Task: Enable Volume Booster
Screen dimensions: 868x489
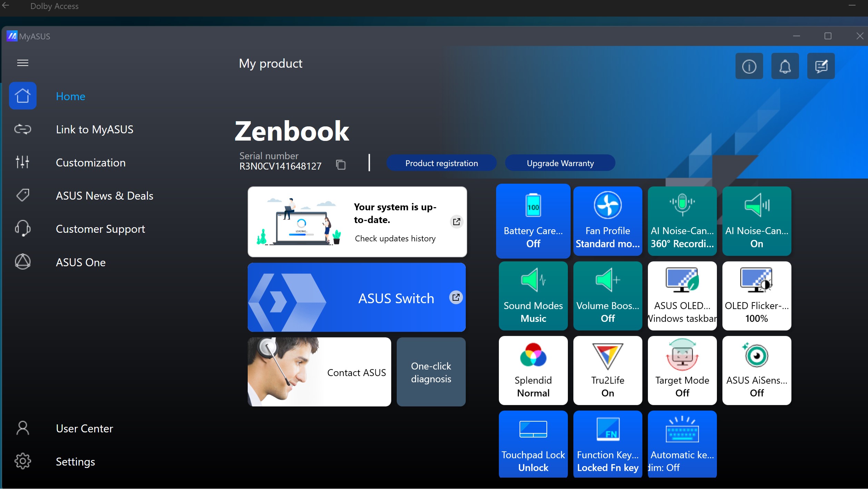Action: [x=608, y=296]
